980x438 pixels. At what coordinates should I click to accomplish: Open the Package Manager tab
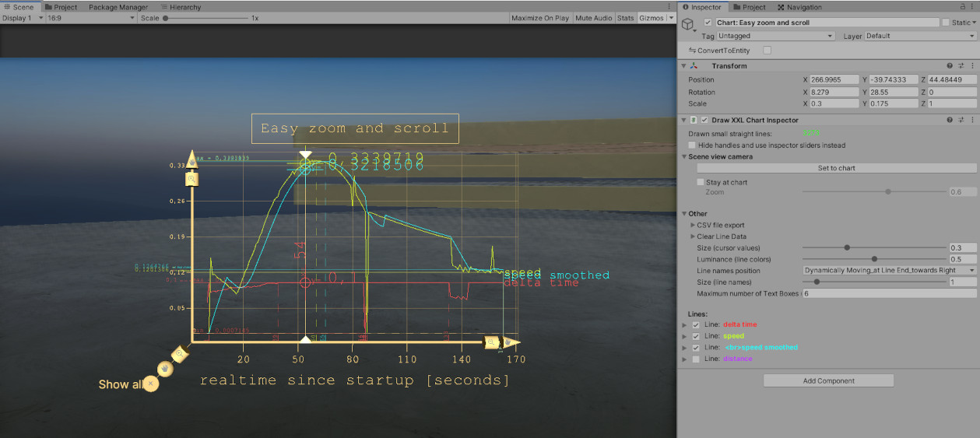click(118, 7)
